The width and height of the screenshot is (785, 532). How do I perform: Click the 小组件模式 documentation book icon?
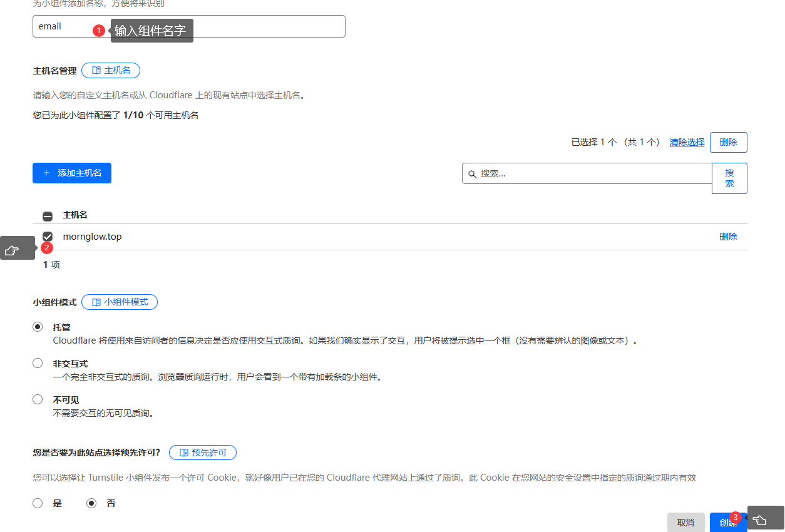click(96, 302)
